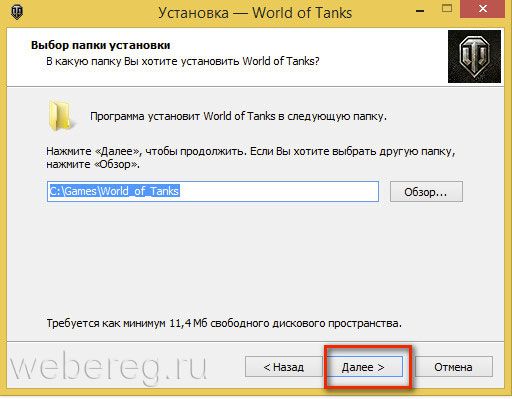Click the install path input field
Screen dimensions: 512x399
[x=213, y=191]
